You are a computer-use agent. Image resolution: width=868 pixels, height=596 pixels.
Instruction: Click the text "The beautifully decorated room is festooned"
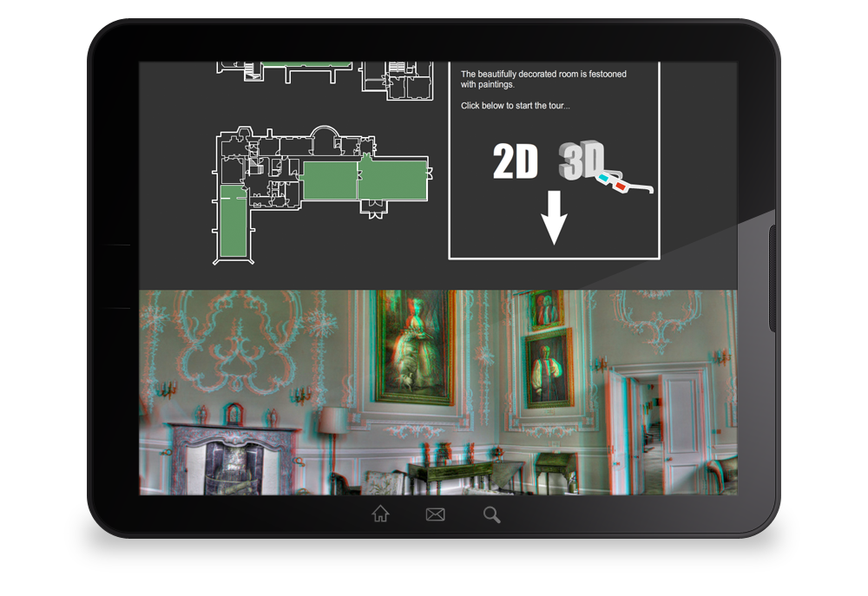point(543,74)
